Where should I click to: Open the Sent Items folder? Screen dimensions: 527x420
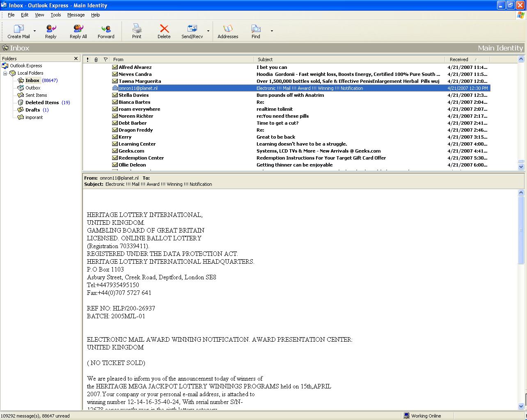tap(36, 95)
